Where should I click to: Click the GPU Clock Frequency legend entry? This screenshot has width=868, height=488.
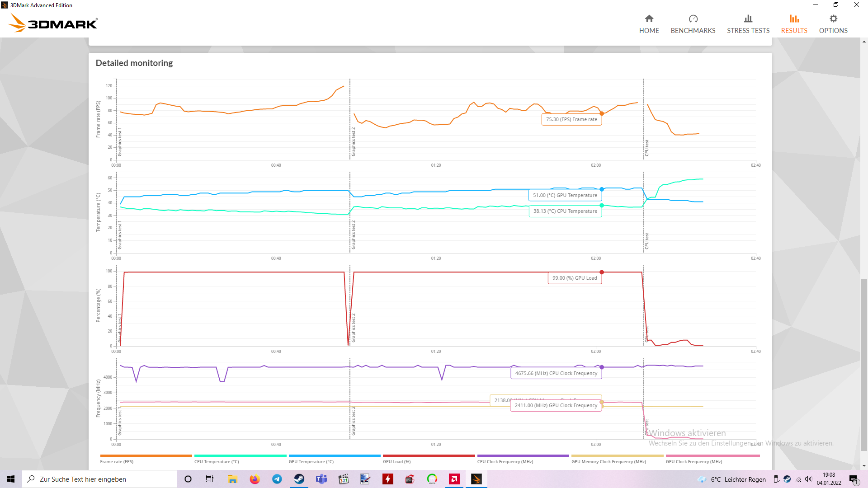click(x=693, y=461)
